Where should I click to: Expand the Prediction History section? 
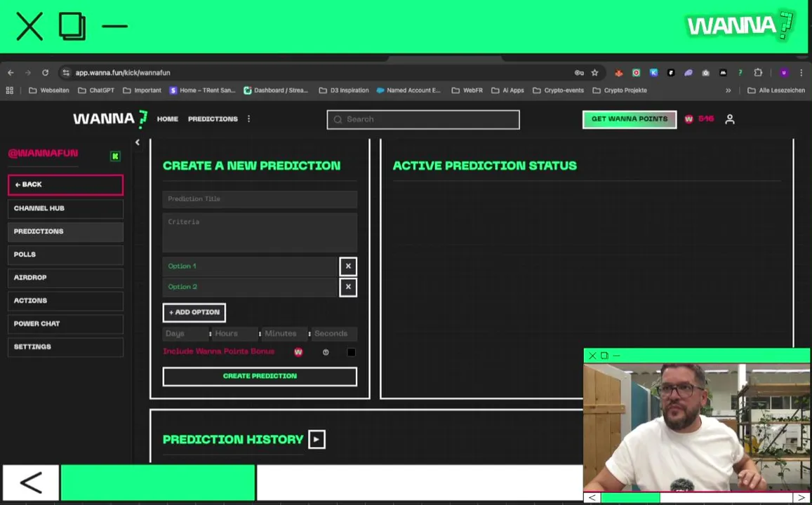tap(317, 439)
